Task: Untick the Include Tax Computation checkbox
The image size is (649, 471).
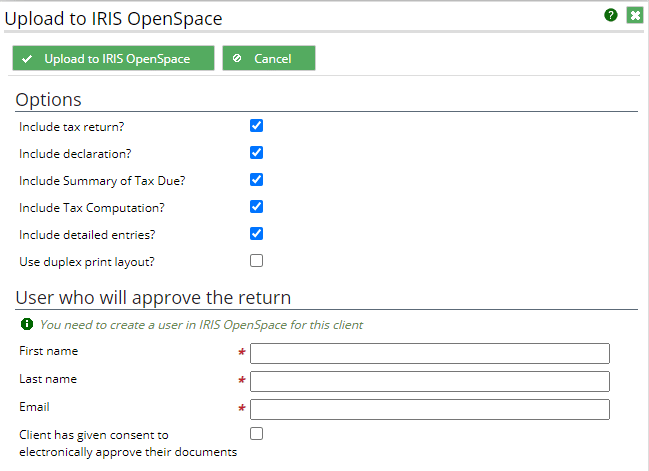Action: [256, 207]
